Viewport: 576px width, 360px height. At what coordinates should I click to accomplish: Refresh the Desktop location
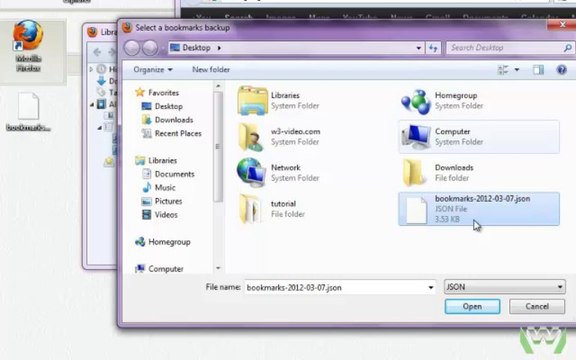pos(433,48)
